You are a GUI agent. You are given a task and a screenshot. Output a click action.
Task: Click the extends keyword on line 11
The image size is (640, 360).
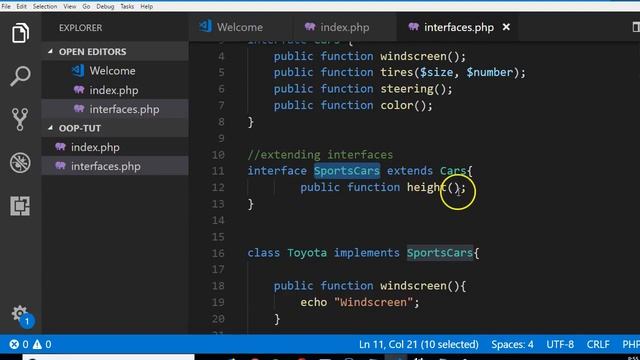(x=410, y=171)
